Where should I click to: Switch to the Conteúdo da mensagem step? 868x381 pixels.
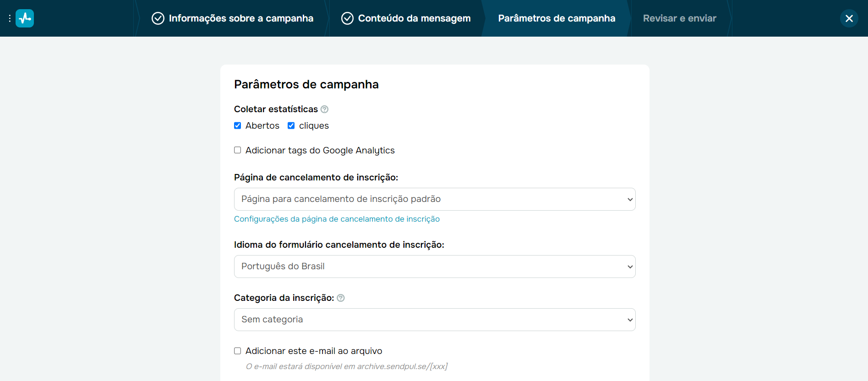tap(414, 18)
